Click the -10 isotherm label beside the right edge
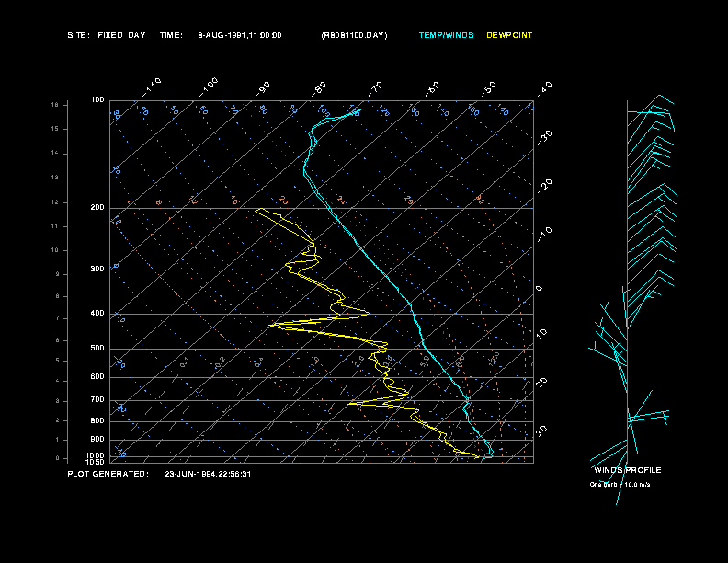The image size is (728, 563). click(544, 234)
